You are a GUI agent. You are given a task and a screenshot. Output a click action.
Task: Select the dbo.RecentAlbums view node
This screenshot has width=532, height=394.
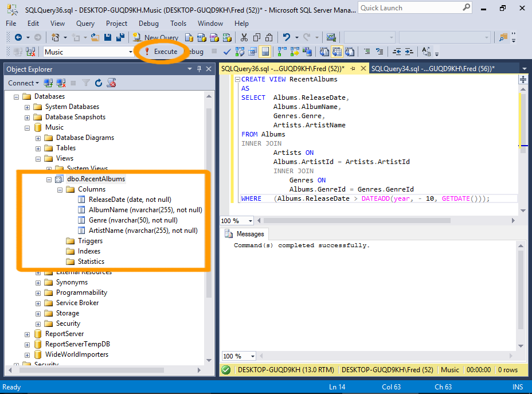tap(96, 179)
